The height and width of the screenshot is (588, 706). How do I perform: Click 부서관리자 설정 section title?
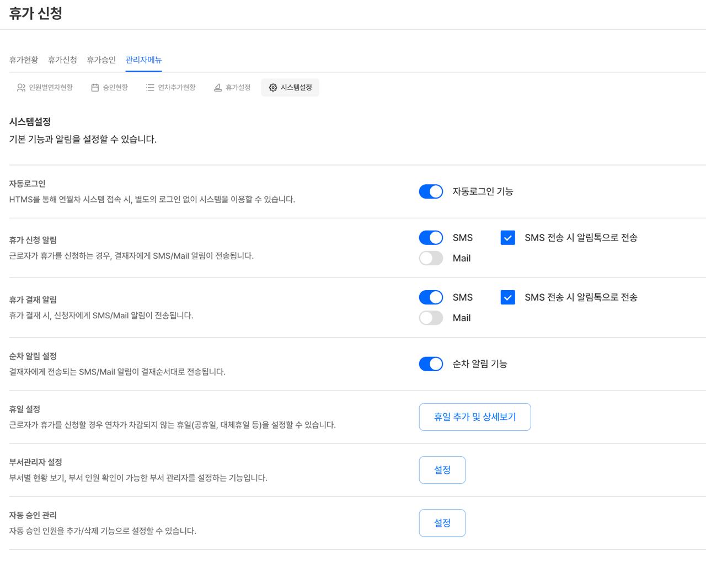35,462
